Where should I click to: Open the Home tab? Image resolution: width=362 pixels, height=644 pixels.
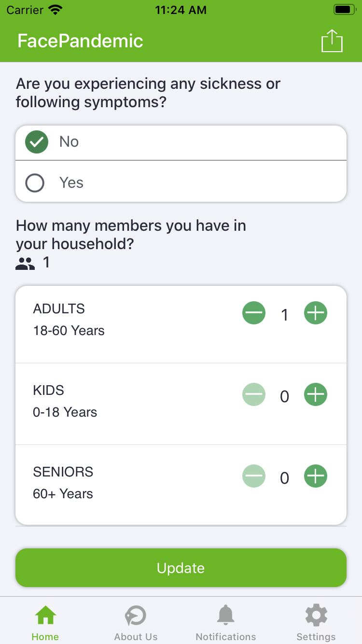(x=45, y=623)
